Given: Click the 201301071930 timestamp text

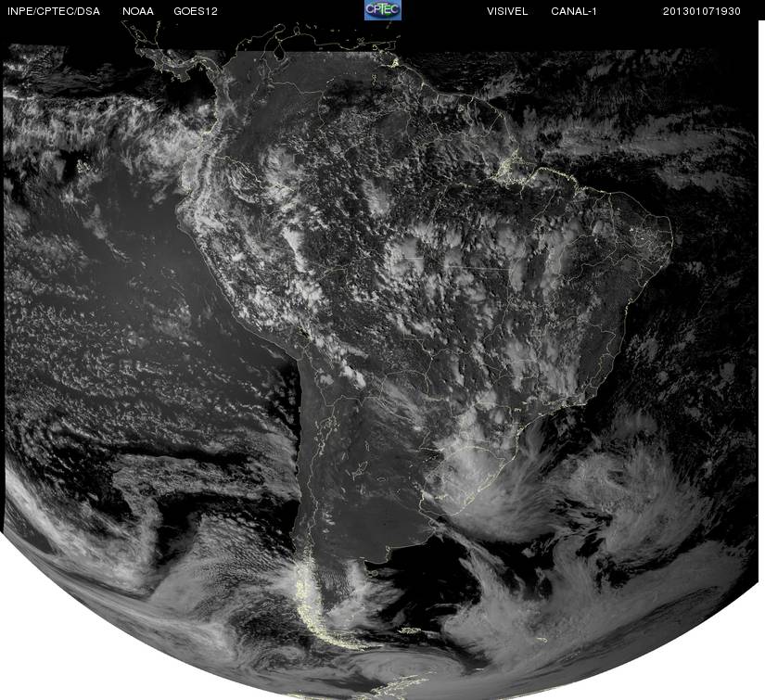Looking at the screenshot, I should (702, 11).
